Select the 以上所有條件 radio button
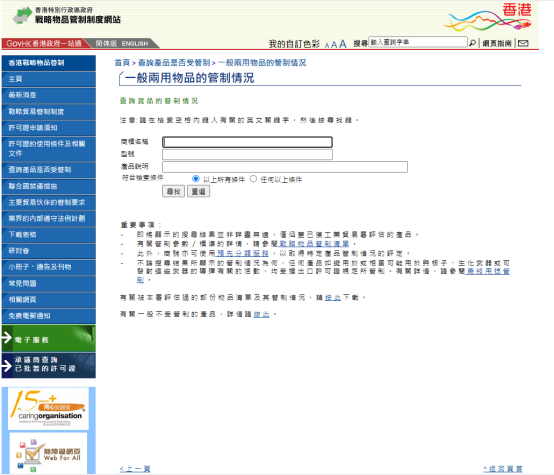Image resolution: width=554 pixels, height=475 pixels. pos(195,179)
